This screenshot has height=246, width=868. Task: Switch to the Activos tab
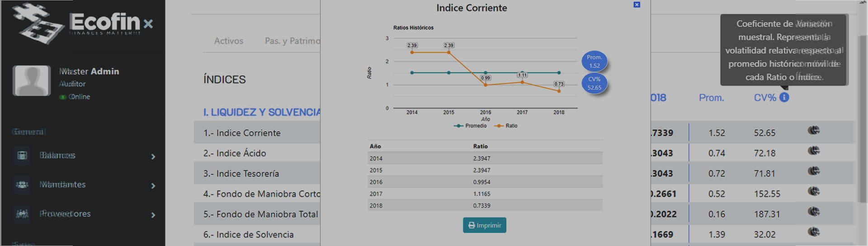(228, 41)
